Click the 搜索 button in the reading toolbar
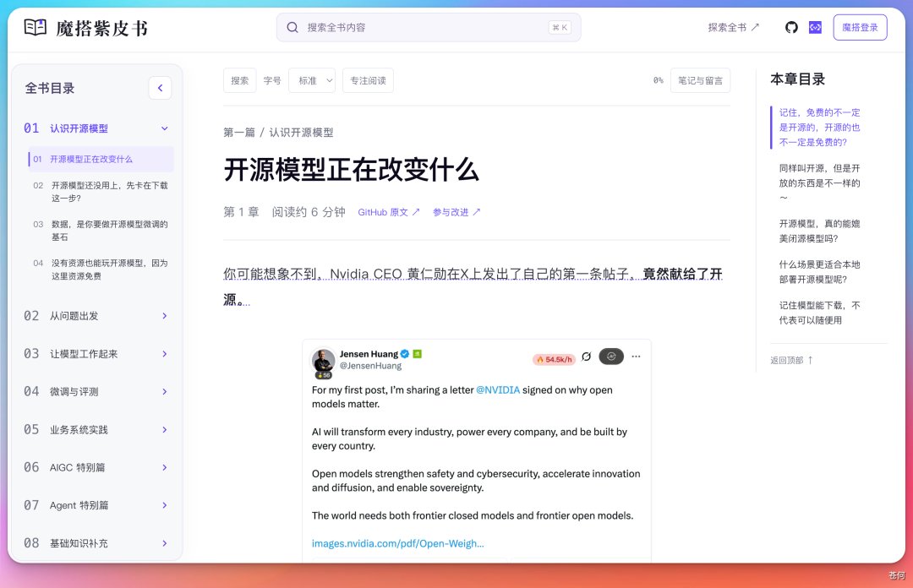 pos(240,80)
